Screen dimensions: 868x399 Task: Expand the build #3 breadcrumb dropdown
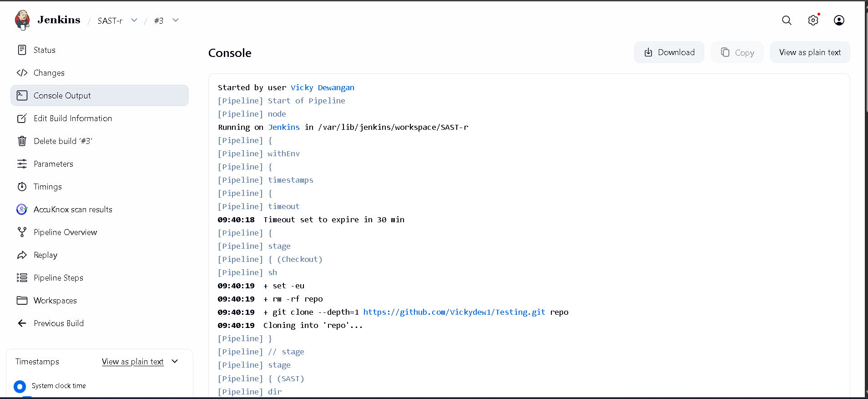(176, 20)
